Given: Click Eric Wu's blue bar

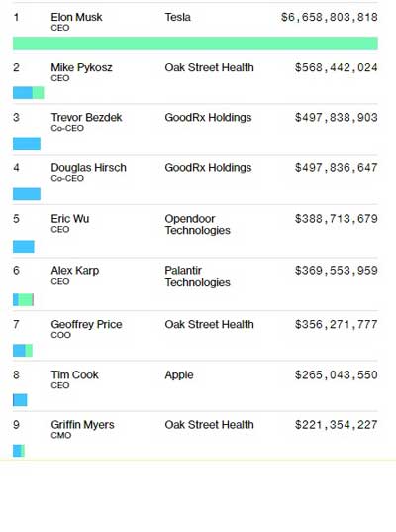Looking at the screenshot, I should click(x=24, y=247).
